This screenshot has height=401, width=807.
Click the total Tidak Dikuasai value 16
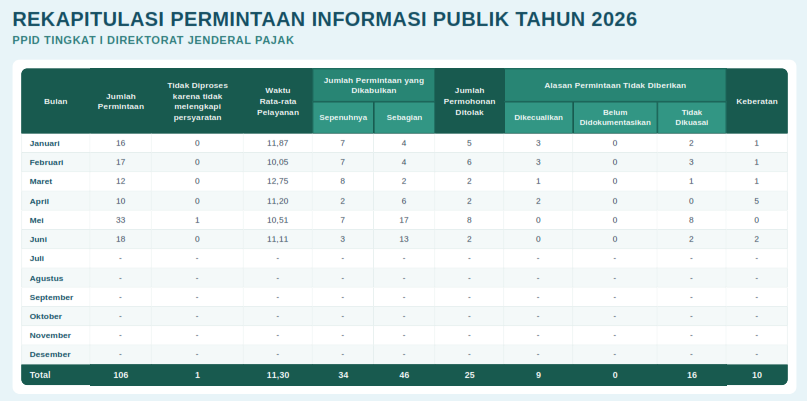click(x=692, y=375)
